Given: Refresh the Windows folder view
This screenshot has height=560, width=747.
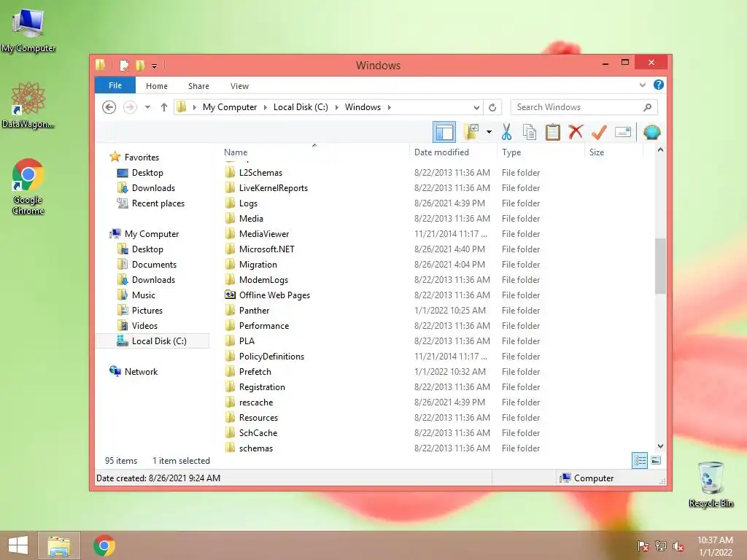Looking at the screenshot, I should [492, 107].
